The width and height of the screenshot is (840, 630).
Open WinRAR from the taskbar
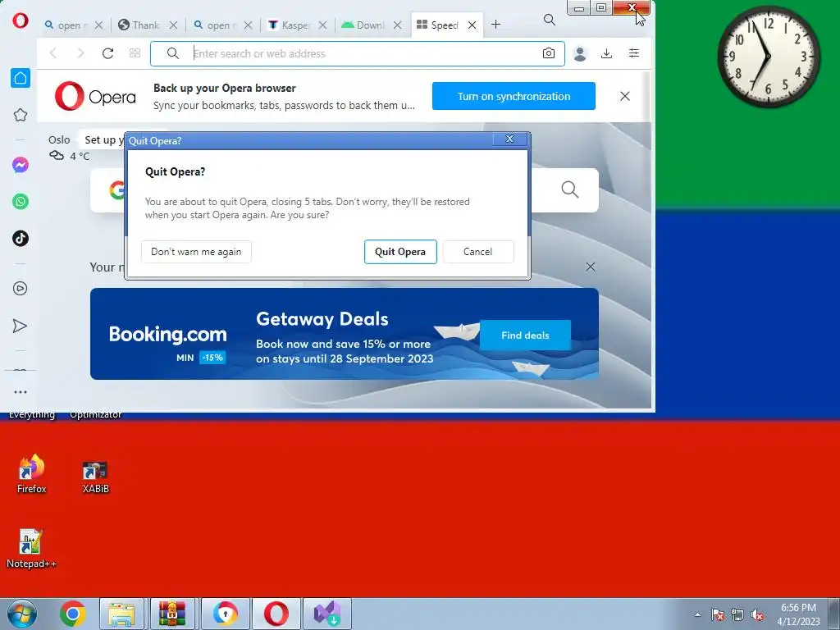[172, 614]
